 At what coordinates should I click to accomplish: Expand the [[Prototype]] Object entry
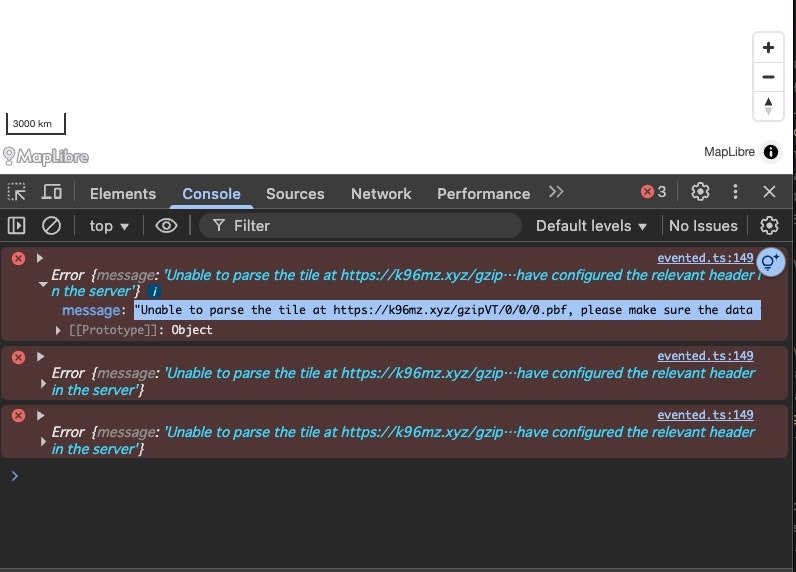[x=58, y=330]
